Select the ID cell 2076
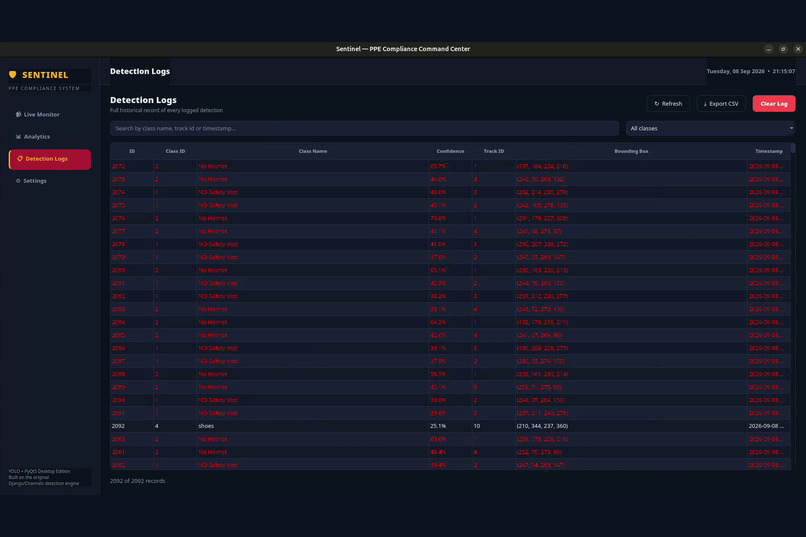This screenshot has height=537, width=806. (x=132, y=218)
